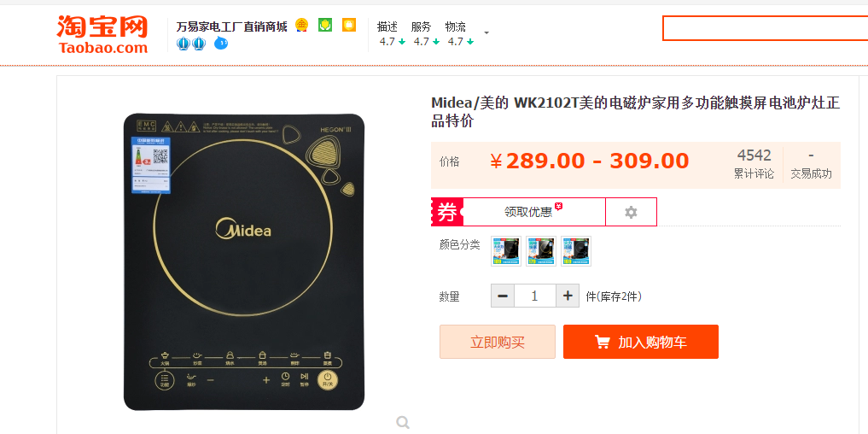Click the red 券 coupon tag icon
The width and height of the screenshot is (868, 434).
[446, 212]
